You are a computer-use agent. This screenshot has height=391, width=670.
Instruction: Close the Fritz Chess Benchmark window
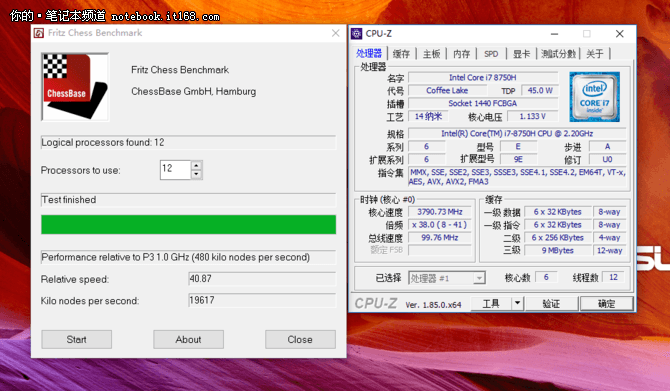(335, 33)
